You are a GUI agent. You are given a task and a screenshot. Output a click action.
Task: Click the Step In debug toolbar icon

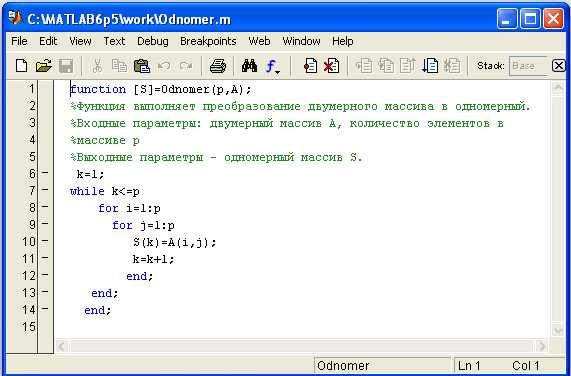(386, 66)
